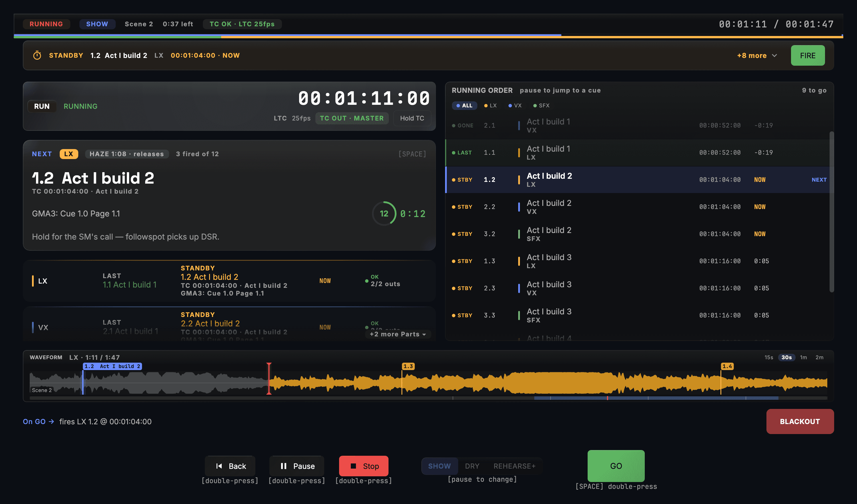This screenshot has height=504, width=857.
Task: Switch mode to DRY
Action: pyautogui.click(x=472, y=466)
